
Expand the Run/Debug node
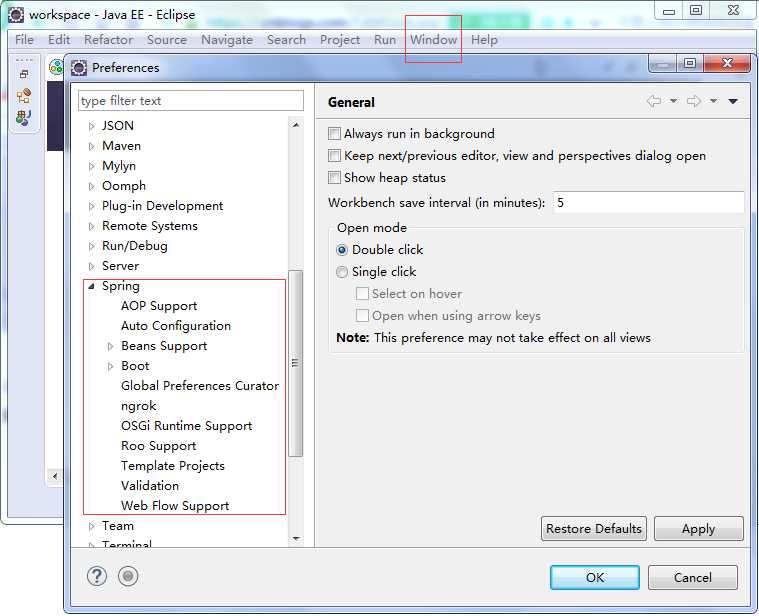[91, 246]
